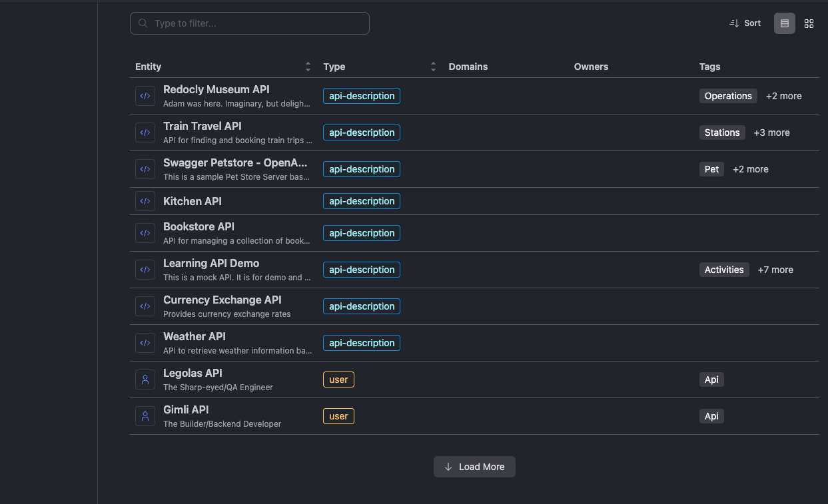This screenshot has height=504, width=828.
Task: Click the code icon beside Swagger Petstore
Action: tap(145, 169)
